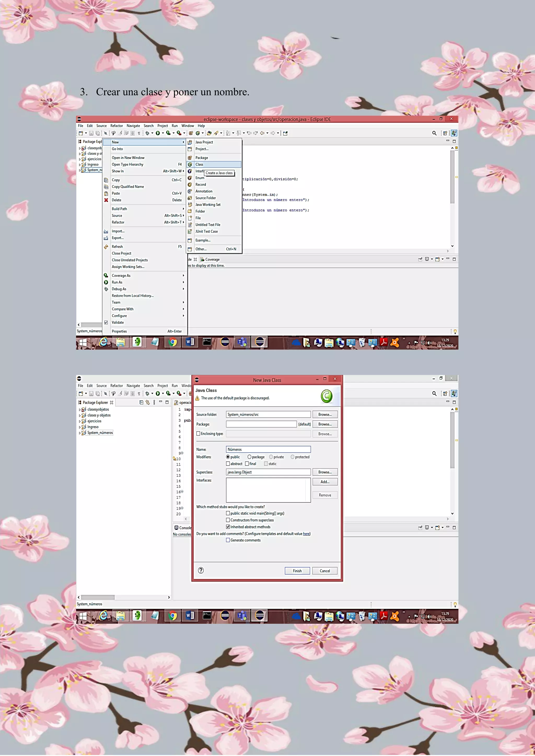Viewport: 535px width, 756px height.
Task: Open Microsoft Word from the bottom taskbar
Action: pos(190,615)
